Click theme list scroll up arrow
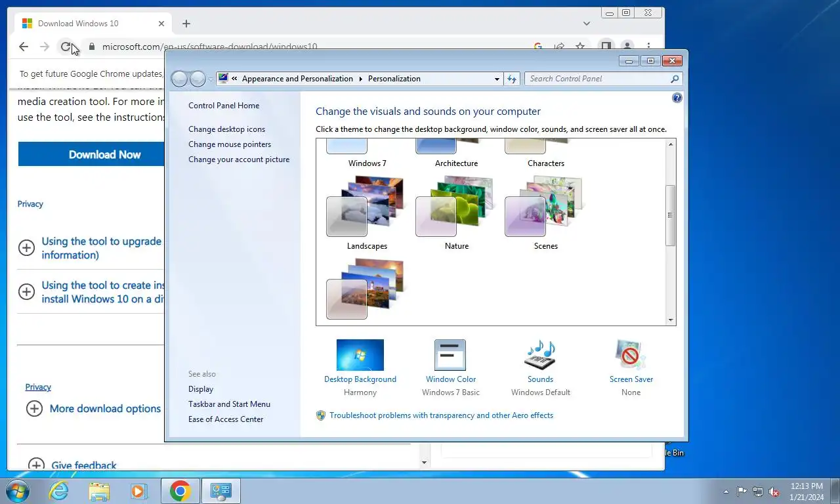 click(x=670, y=144)
